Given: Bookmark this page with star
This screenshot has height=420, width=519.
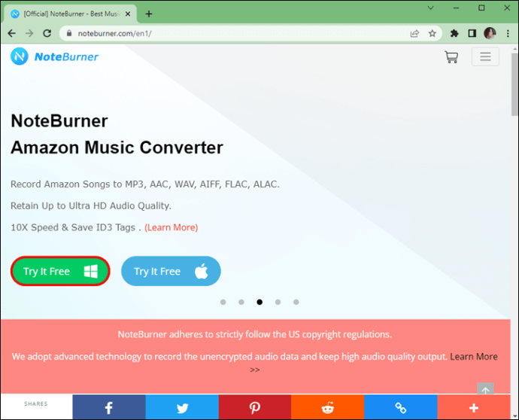Looking at the screenshot, I should pyautogui.click(x=432, y=33).
